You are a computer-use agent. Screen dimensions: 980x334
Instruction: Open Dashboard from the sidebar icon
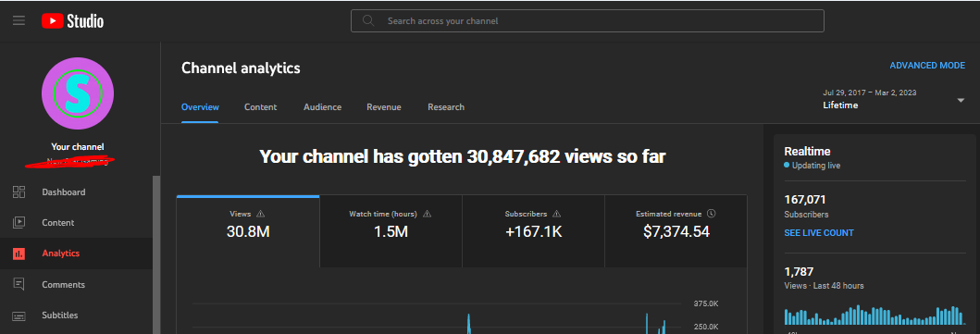pos(19,192)
